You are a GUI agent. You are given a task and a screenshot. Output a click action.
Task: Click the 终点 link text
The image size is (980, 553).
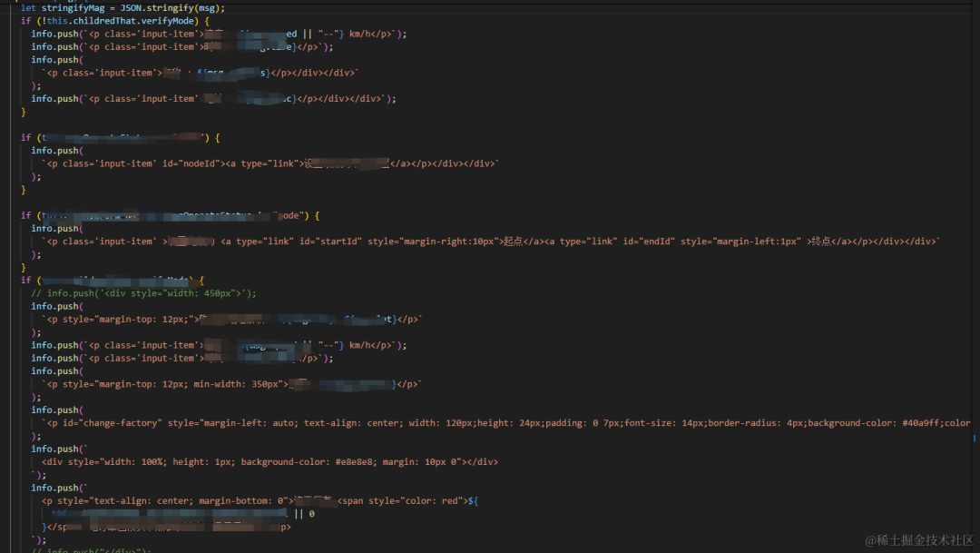pyautogui.click(x=821, y=242)
